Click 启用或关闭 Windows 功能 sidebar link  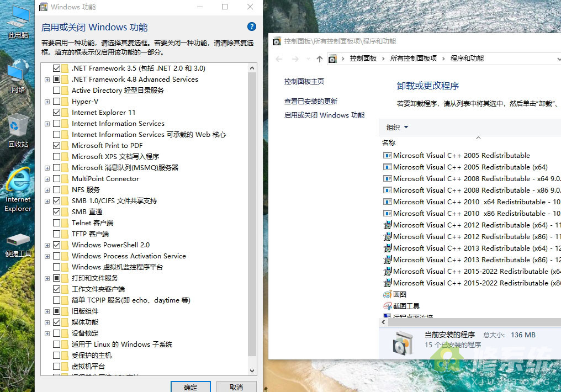[324, 115]
